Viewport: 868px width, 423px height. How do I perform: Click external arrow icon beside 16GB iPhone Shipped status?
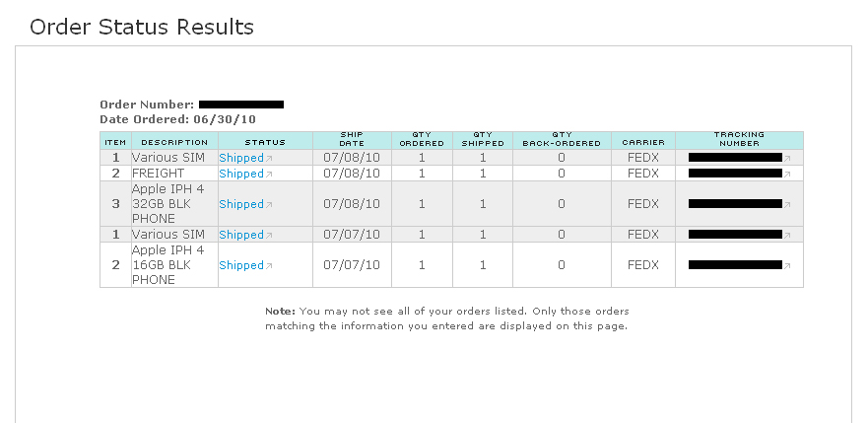tap(269, 266)
